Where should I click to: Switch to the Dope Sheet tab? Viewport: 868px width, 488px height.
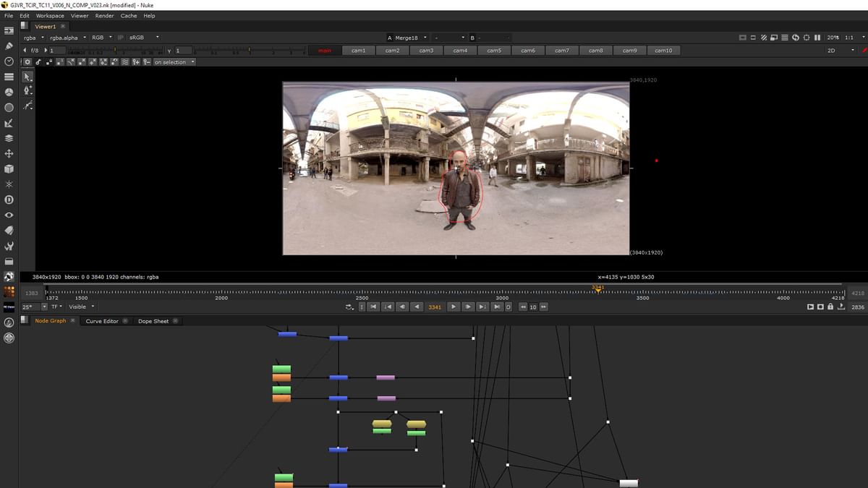tap(153, 321)
